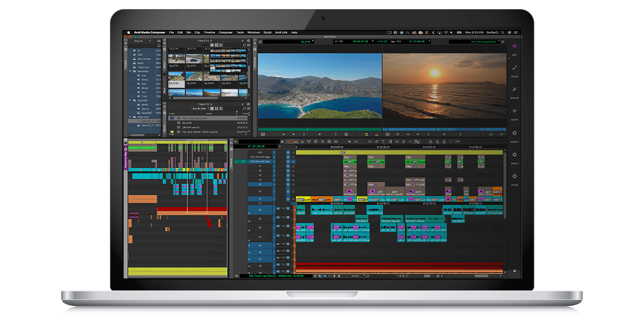Select the Edit workspace icon
644x322 pixels.
pyautogui.click(x=514, y=46)
